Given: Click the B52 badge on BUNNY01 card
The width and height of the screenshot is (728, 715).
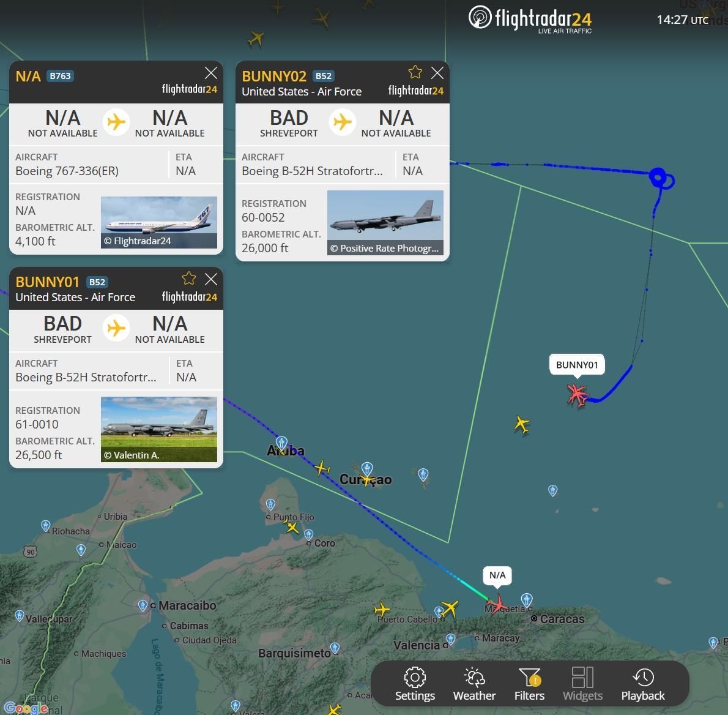Looking at the screenshot, I should [97, 282].
